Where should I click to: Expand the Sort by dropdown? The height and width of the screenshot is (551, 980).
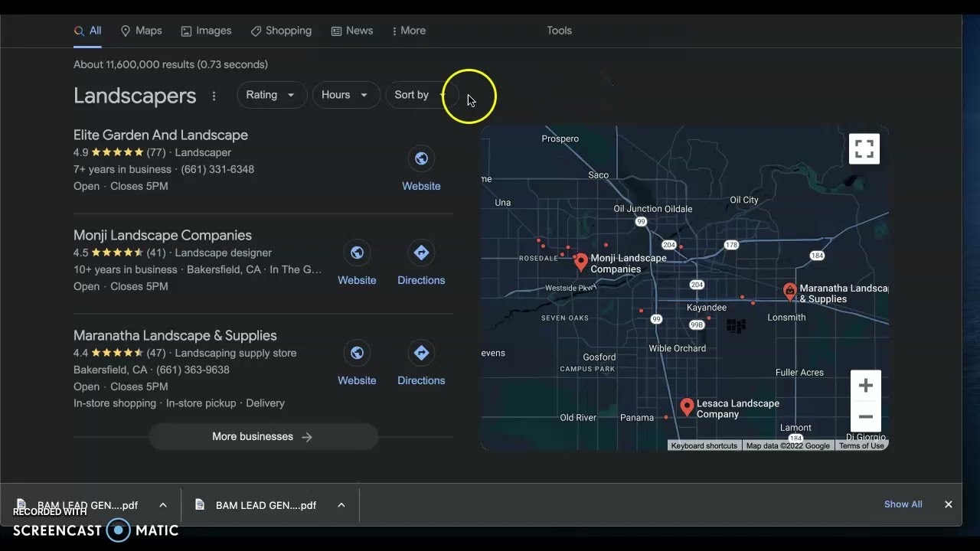coord(420,95)
